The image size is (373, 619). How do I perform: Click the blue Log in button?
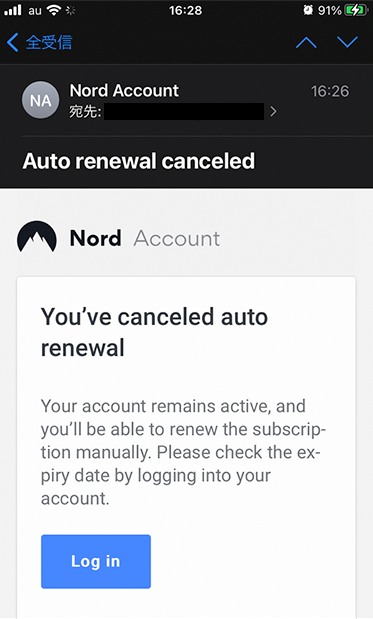[96, 561]
